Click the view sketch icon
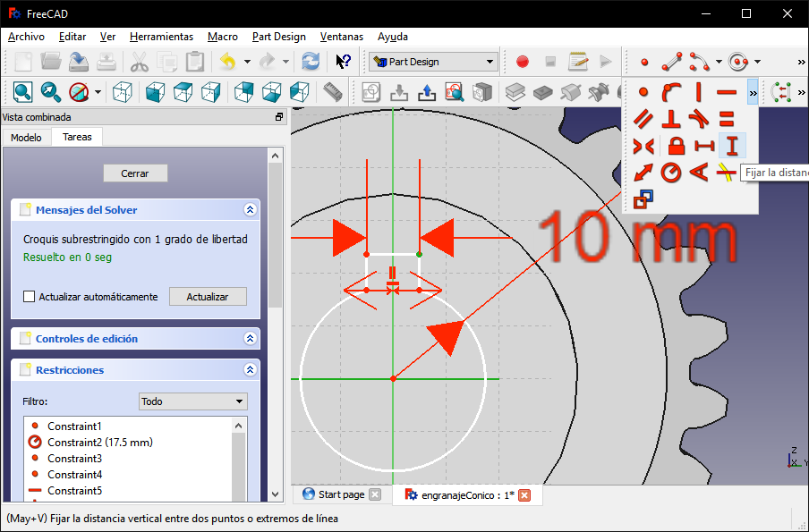Viewport: 809px width, 532px height. click(455, 92)
